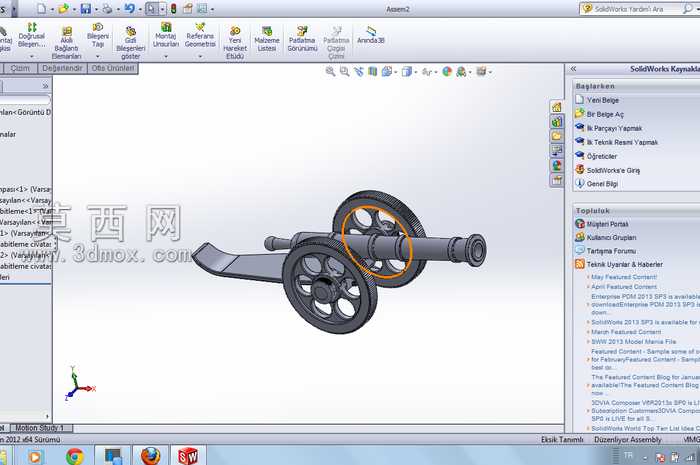Activate the Select cursor tool
This screenshot has width=700, height=465.
(x=151, y=8)
